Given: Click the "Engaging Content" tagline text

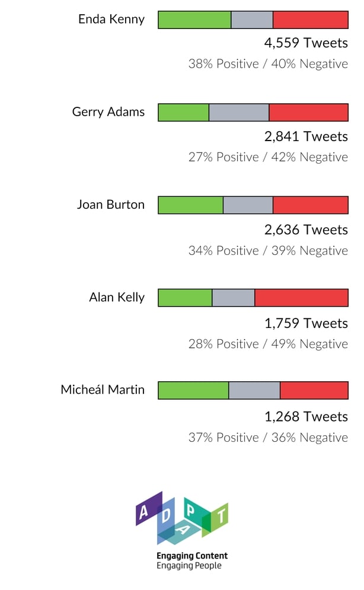Looking at the screenshot, I should (192, 556).
